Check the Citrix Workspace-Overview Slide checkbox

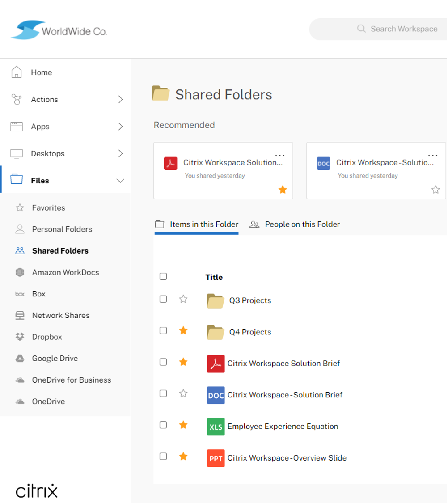(x=163, y=456)
